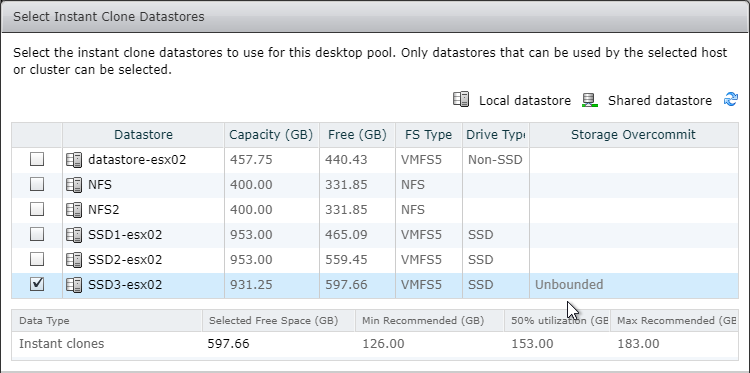Open the Unbounded storage overcommit dropdown
The width and height of the screenshot is (750, 373).
click(634, 285)
